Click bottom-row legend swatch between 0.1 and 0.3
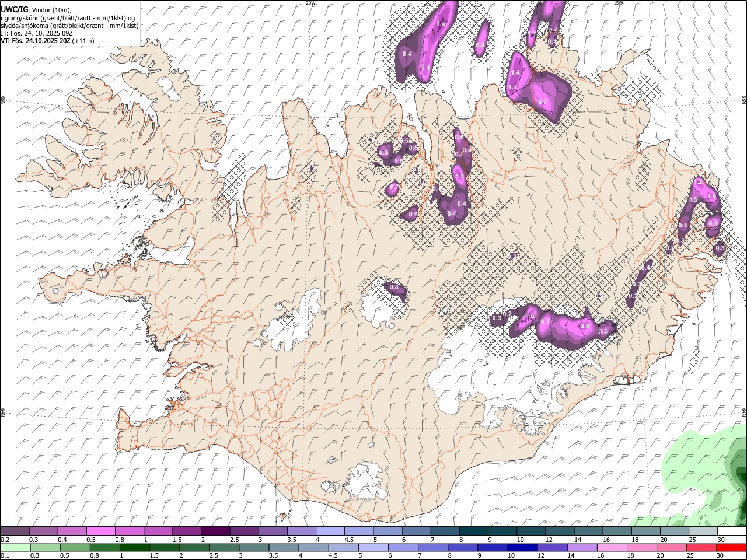This screenshot has height=560, width=747. tap(15, 547)
